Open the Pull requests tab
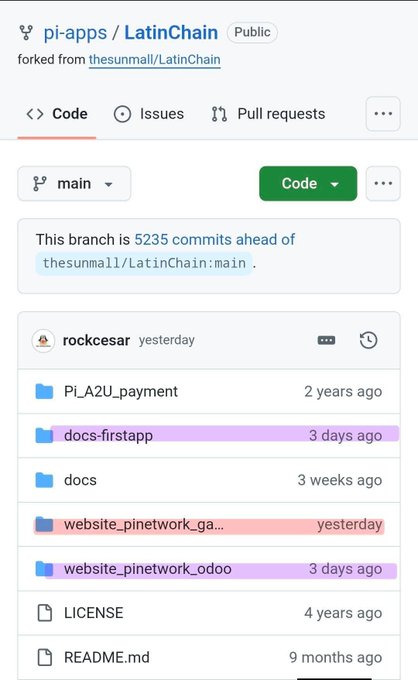The image size is (418, 680). click(268, 114)
